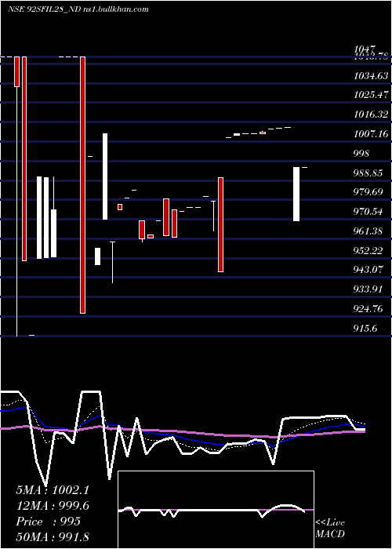Image resolution: width=392 pixels, height=549 pixels.
Task: Click the 1034.63 price axis label
Action: coord(371,75)
